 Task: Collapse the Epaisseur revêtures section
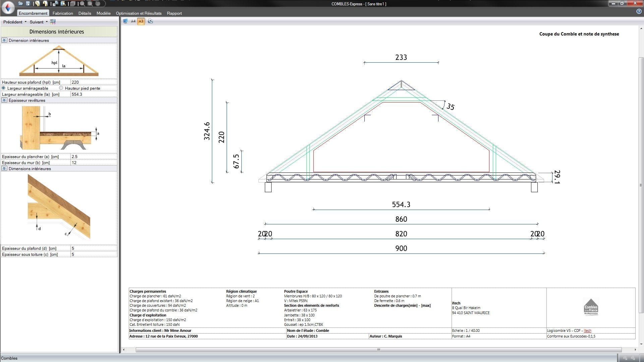tap(4, 100)
